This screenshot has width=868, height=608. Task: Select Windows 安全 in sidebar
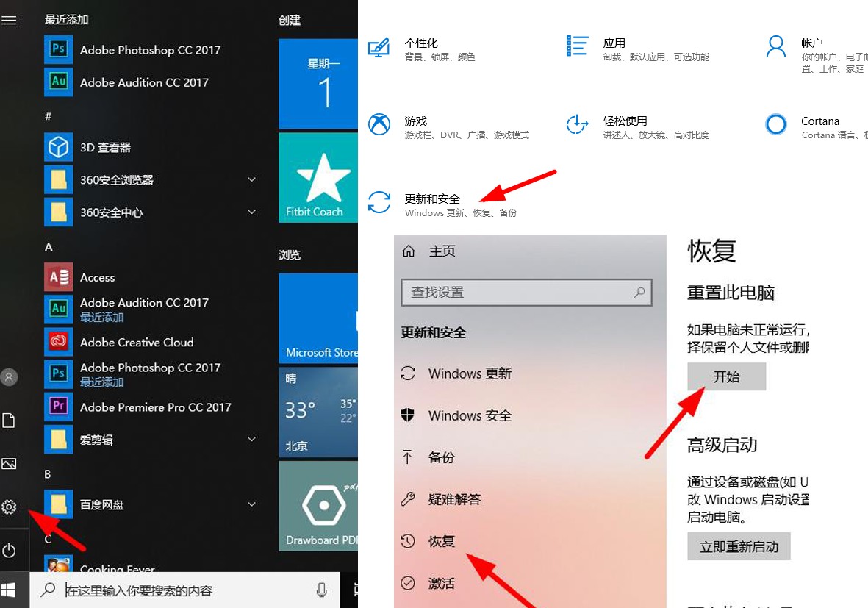[x=456, y=415]
